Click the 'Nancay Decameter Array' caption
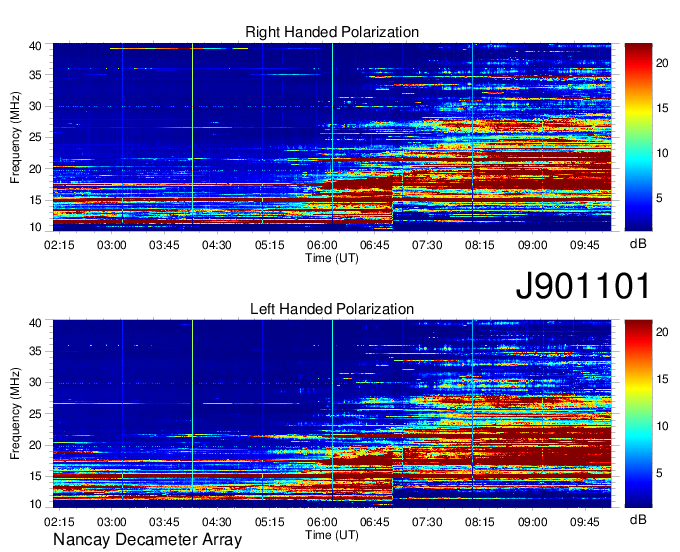 [x=147, y=540]
